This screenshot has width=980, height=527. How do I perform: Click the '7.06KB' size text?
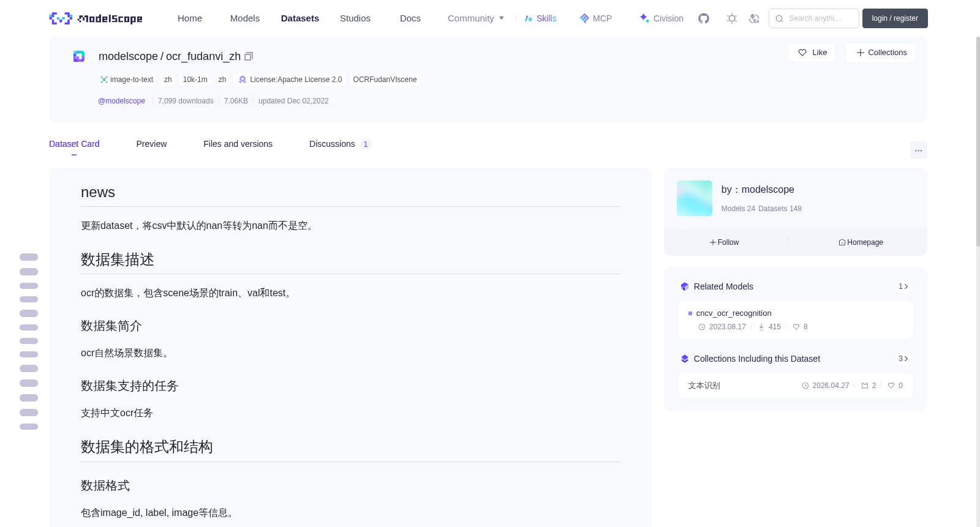(236, 101)
